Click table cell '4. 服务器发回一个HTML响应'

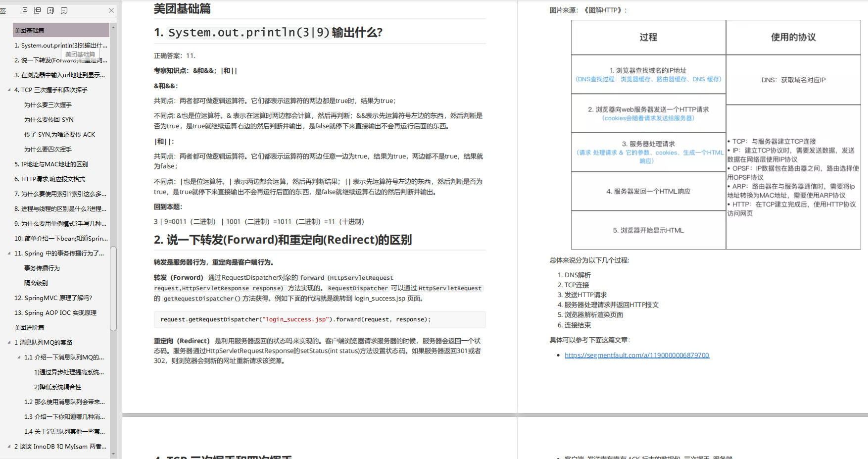click(648, 191)
